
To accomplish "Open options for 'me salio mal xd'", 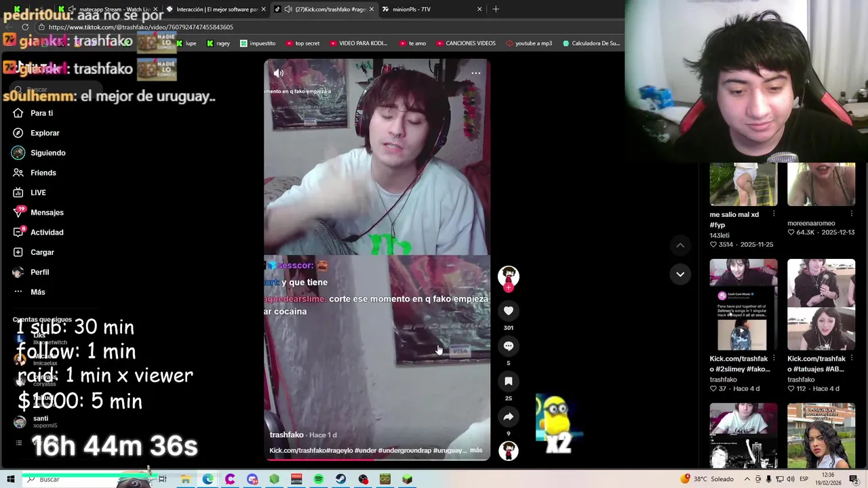I will click(x=774, y=214).
